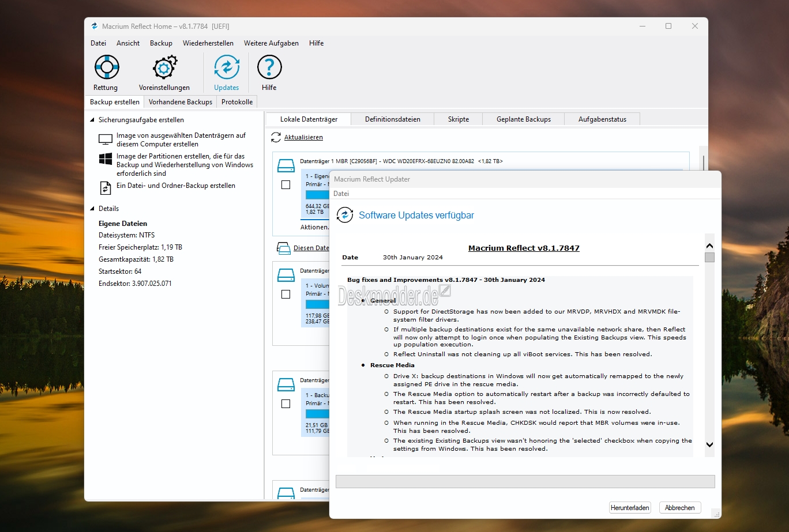The height and width of the screenshot is (532, 789).
Task: Click the Endsektor: 3.907.025.071 line
Action: pyautogui.click(x=135, y=284)
